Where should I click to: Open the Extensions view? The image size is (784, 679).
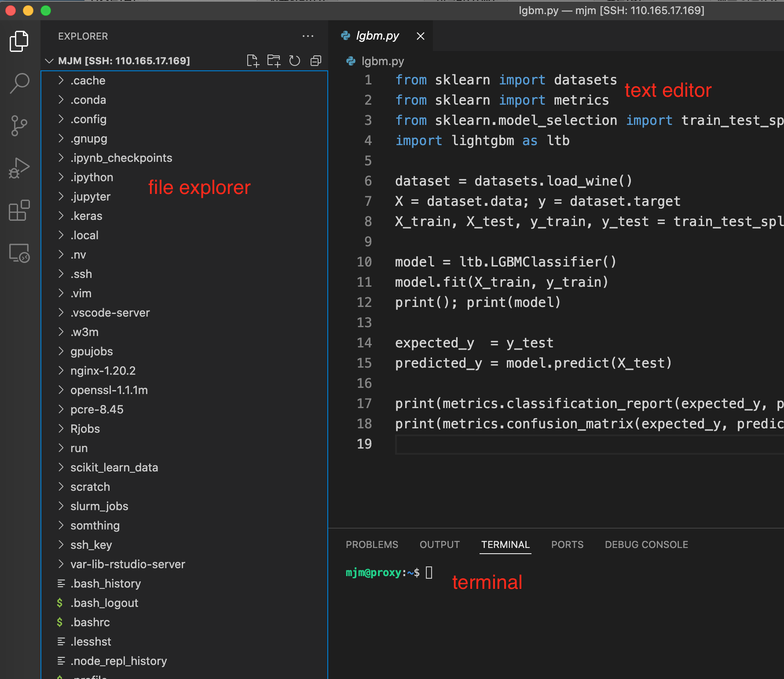coord(19,210)
